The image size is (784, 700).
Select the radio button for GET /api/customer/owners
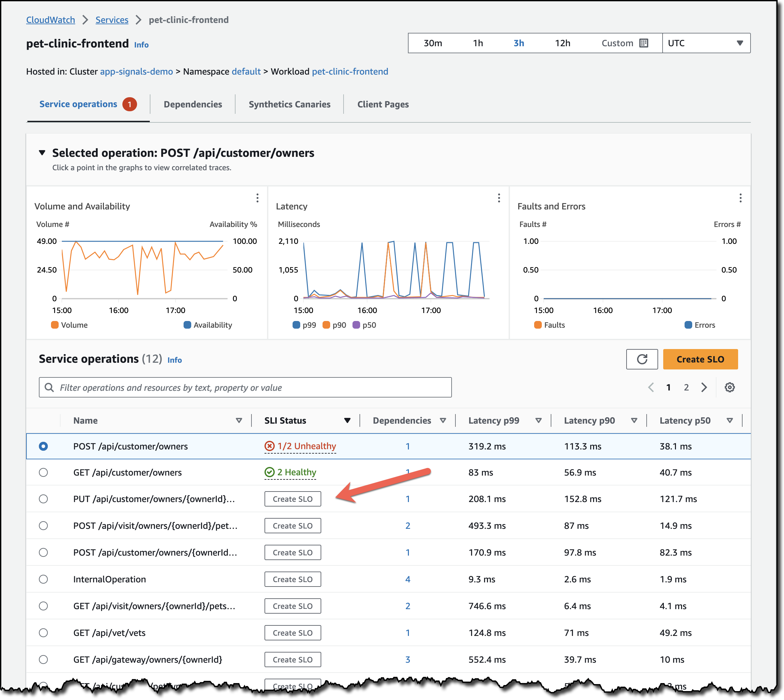coord(43,472)
